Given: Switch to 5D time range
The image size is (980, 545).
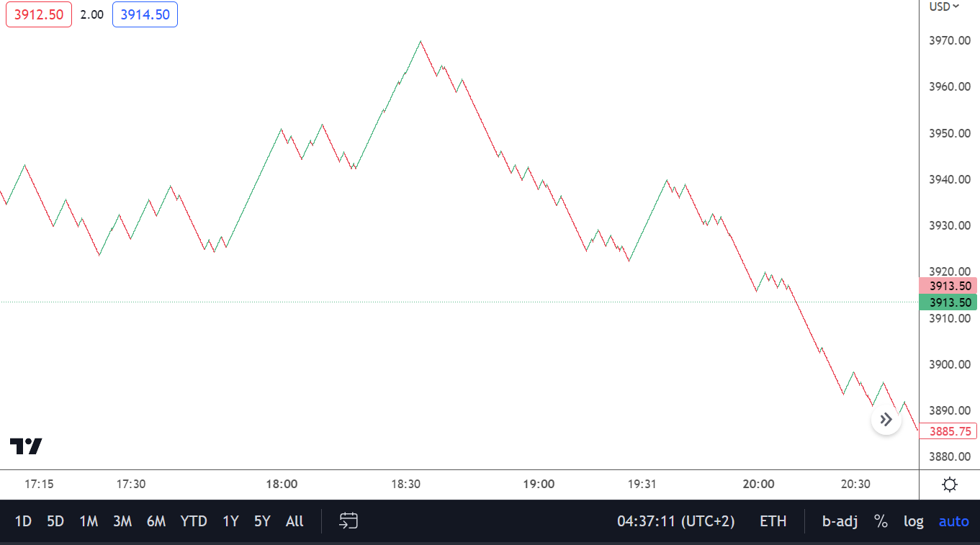Looking at the screenshot, I should (x=55, y=521).
